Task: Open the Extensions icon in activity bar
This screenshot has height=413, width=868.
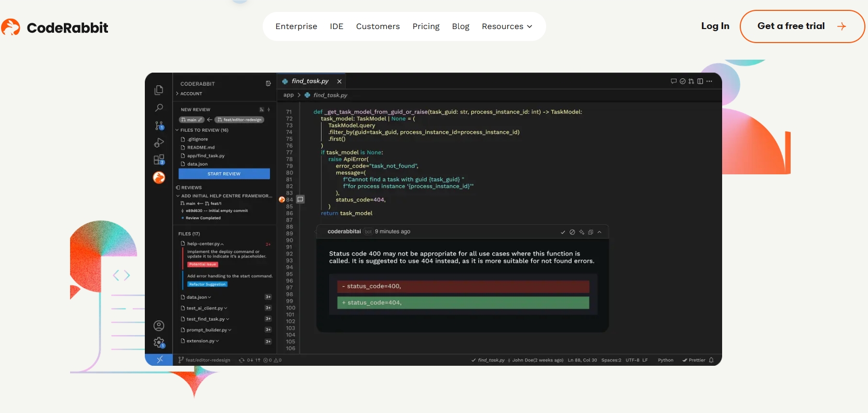Action: pyautogui.click(x=159, y=160)
